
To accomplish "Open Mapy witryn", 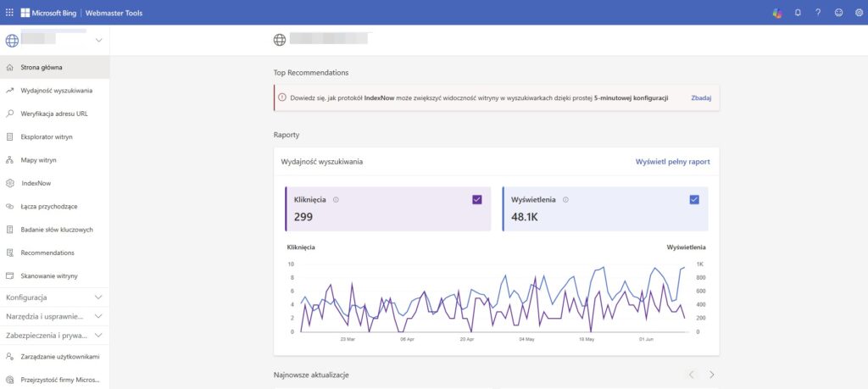I will point(55,160).
